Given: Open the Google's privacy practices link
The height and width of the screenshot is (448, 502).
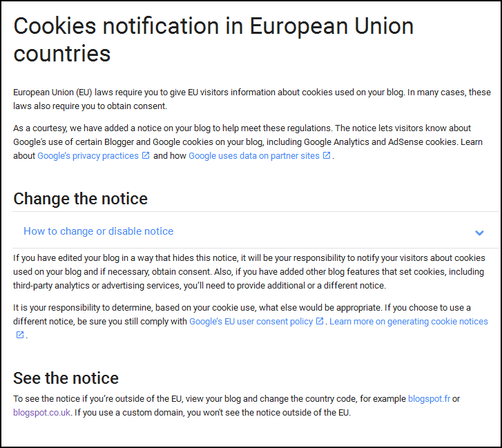Looking at the screenshot, I should coord(88,156).
